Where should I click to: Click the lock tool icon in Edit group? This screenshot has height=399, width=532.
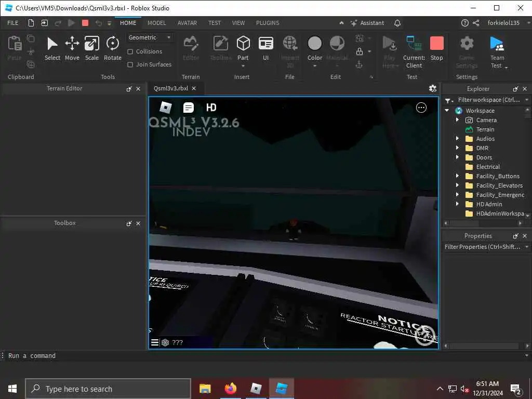click(360, 51)
